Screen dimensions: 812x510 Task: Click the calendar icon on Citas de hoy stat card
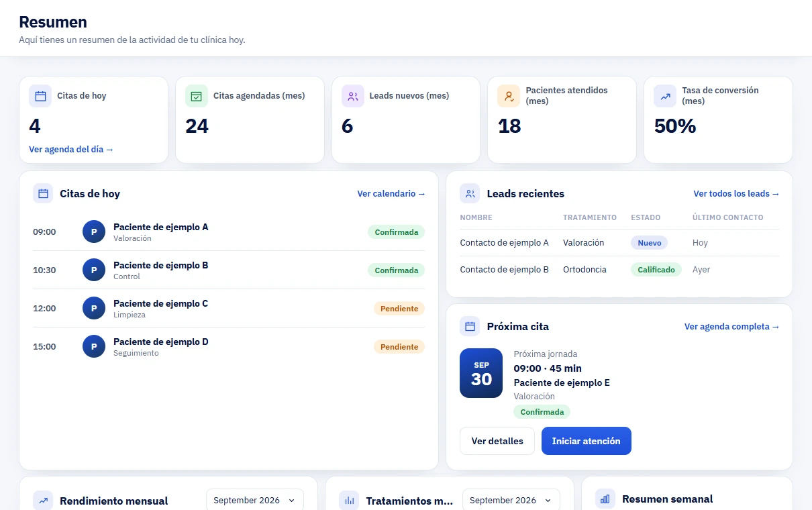pyautogui.click(x=40, y=96)
